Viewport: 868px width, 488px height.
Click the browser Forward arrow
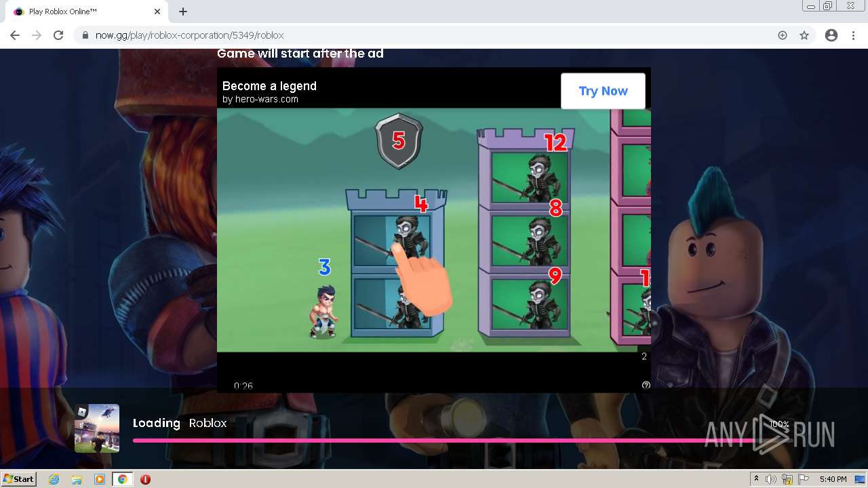[x=37, y=35]
